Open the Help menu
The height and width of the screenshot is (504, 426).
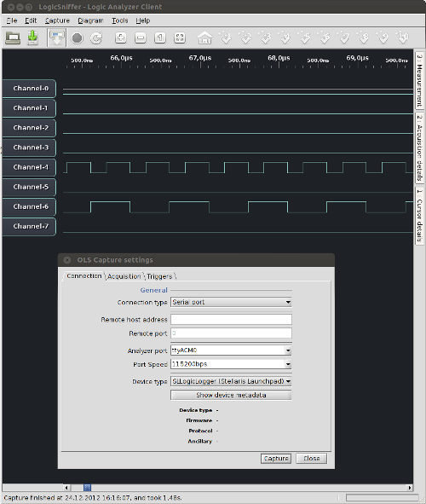pos(142,20)
